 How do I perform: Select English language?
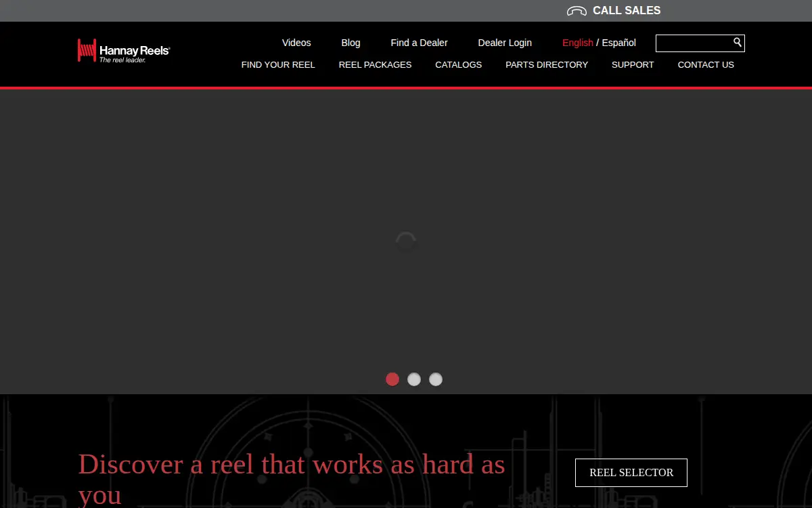pos(578,43)
